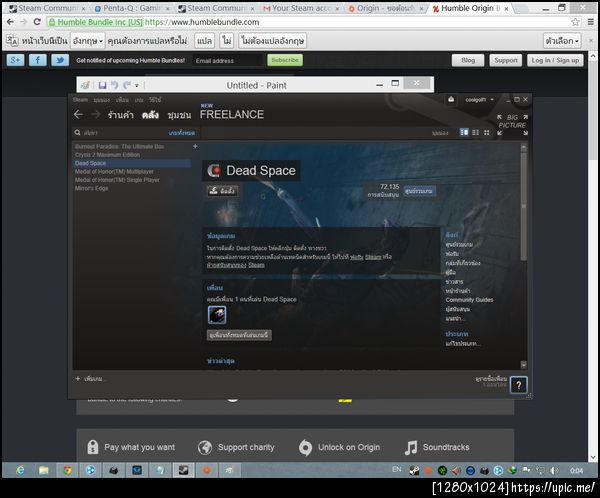This screenshot has width=600, height=498.
Task: Click the plus icon beside the game list
Action: pyautogui.click(x=195, y=146)
